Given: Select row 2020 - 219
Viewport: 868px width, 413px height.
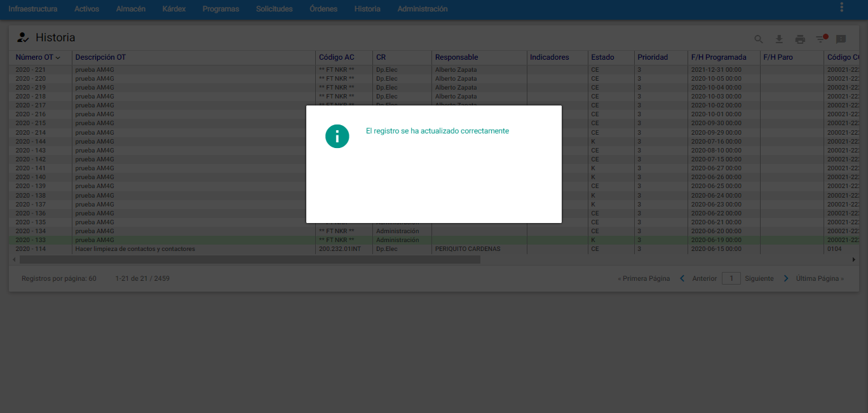Looking at the screenshot, I should (x=434, y=88).
